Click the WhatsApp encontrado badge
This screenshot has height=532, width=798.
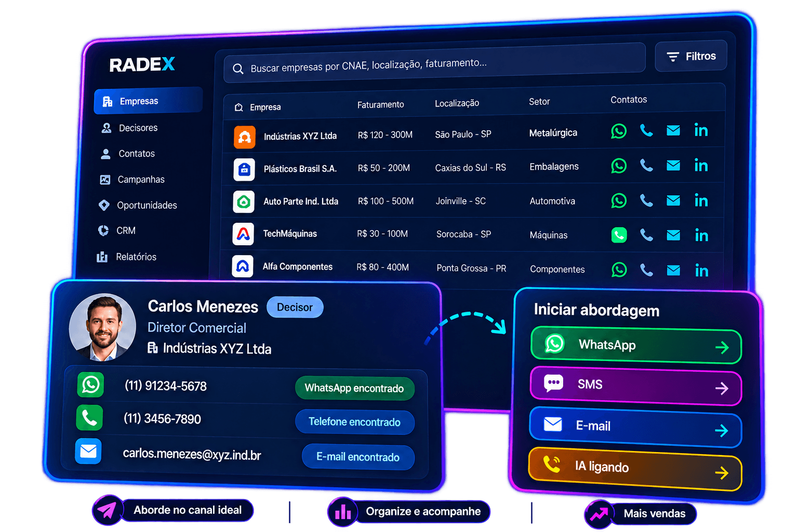pos(355,388)
